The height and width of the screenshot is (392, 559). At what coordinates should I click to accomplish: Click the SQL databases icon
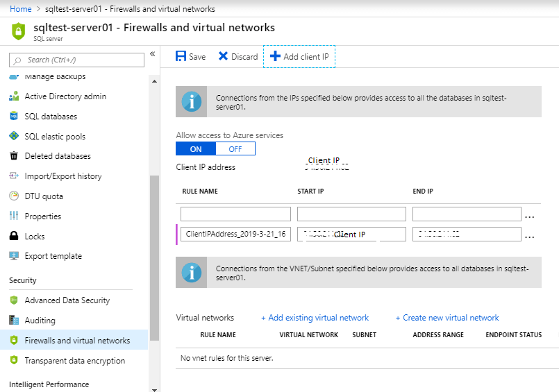[x=14, y=116]
